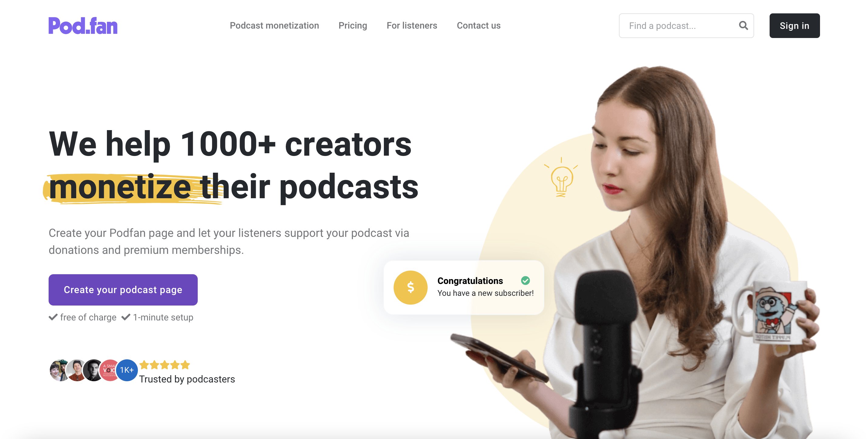Click Create your podcast page button
The height and width of the screenshot is (439, 868).
pyautogui.click(x=123, y=290)
